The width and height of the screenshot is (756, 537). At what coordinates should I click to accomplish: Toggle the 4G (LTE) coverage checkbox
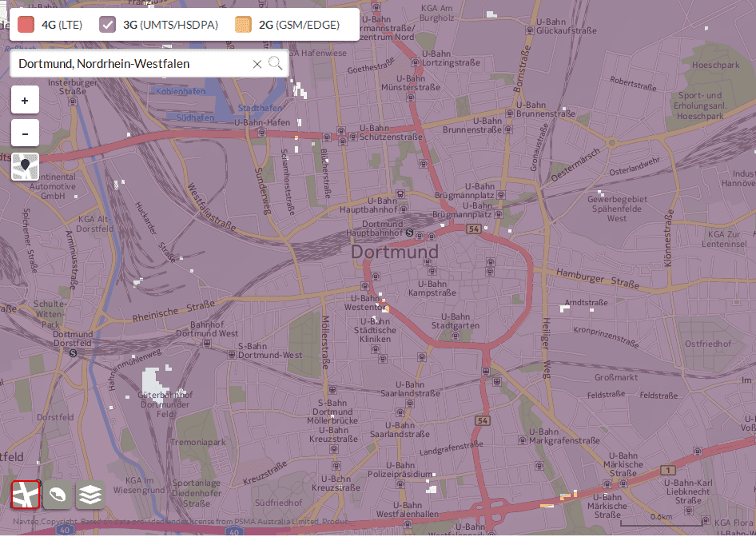pyautogui.click(x=26, y=25)
